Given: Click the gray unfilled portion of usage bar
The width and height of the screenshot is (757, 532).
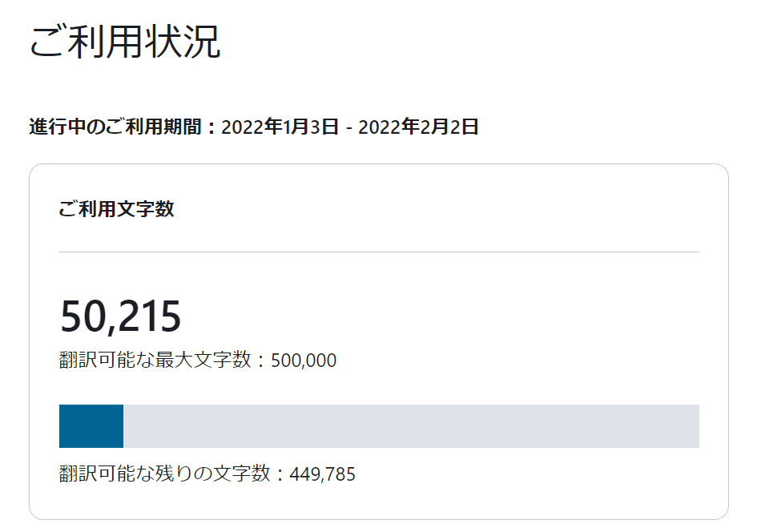Looking at the screenshot, I should 411,426.
